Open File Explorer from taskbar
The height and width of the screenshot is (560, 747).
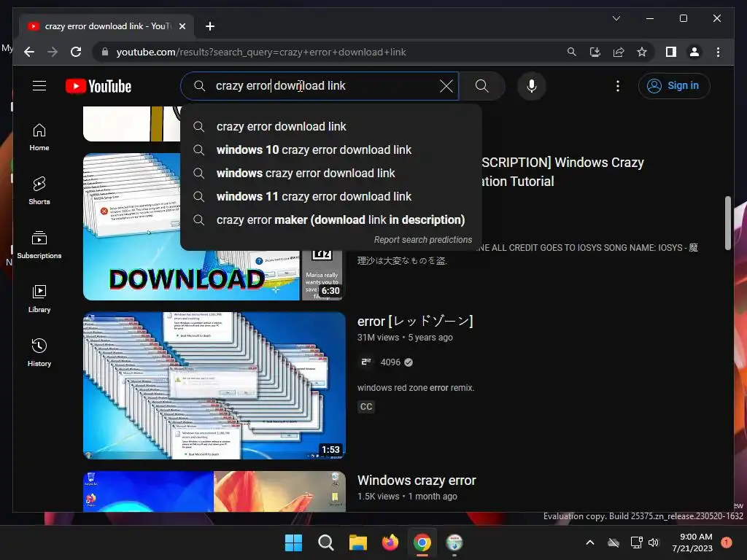[358, 542]
